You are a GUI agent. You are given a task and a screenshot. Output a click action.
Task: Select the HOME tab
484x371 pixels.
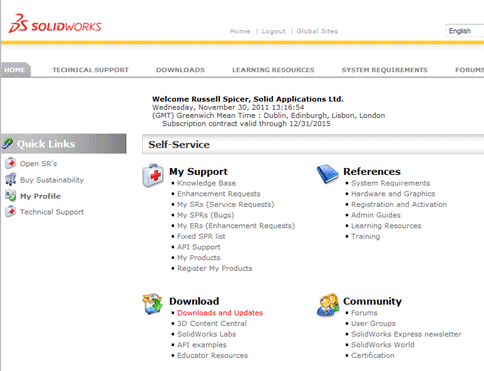pyautogui.click(x=15, y=70)
